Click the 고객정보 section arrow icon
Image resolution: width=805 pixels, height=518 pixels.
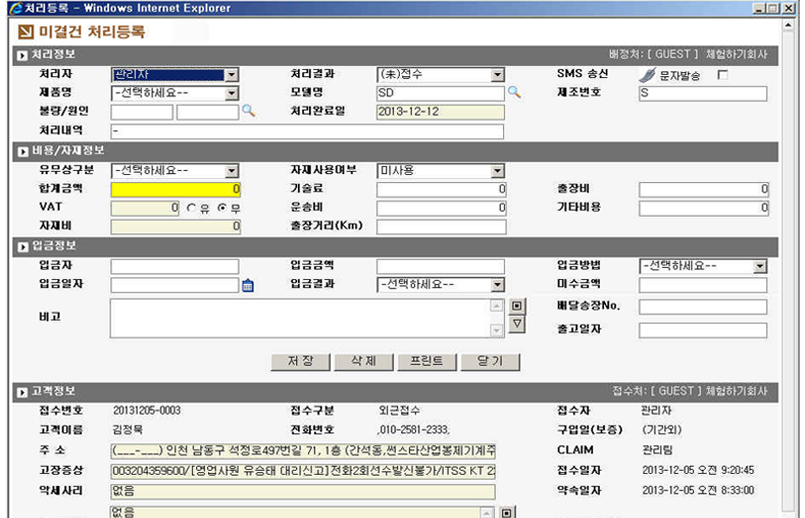pyautogui.click(x=22, y=391)
